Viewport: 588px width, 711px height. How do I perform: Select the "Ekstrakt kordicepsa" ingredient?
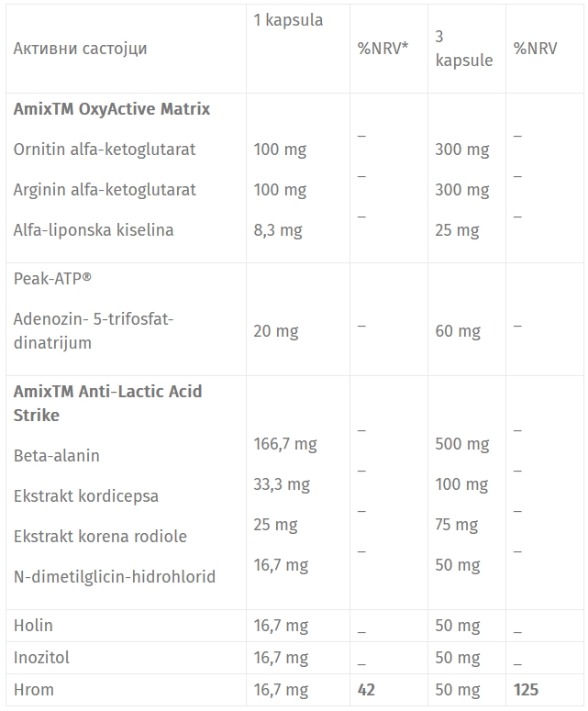point(86,496)
